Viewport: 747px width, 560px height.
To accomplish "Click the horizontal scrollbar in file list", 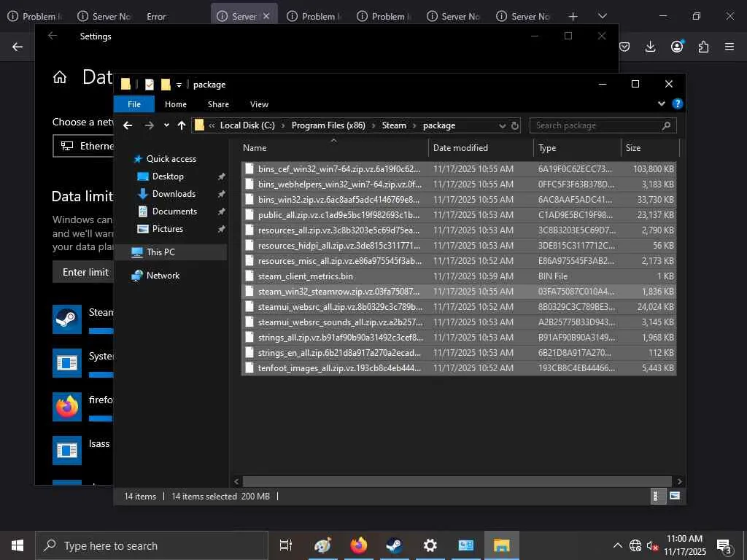I will (457, 481).
